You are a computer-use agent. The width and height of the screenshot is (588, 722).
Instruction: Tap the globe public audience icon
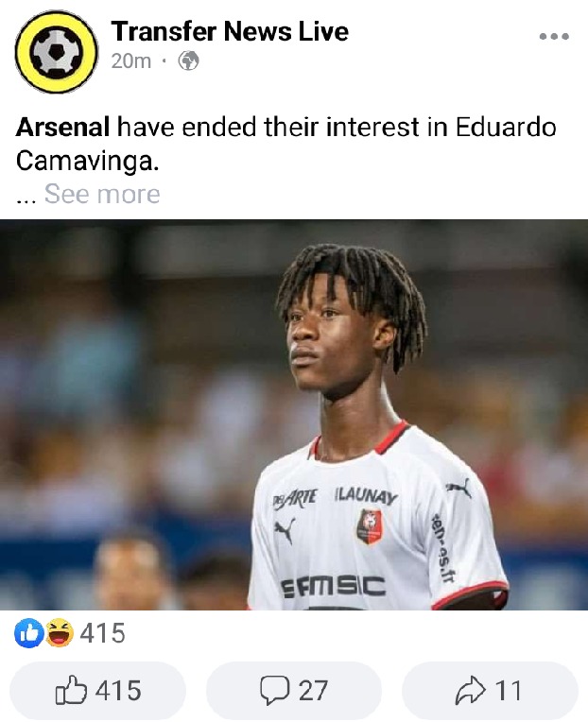click(x=188, y=60)
